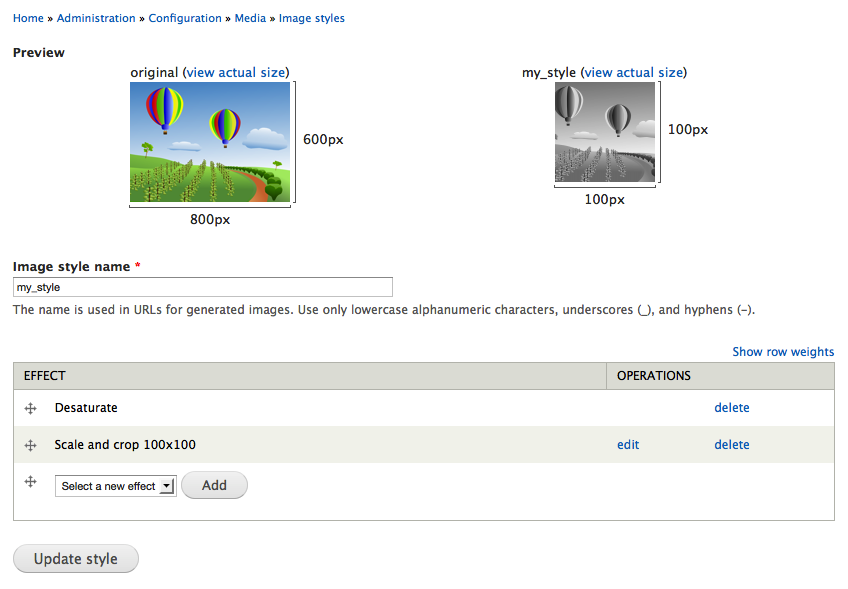This screenshot has width=848, height=589.
Task: Click the original color balloon preview thumbnail
Action: [x=210, y=142]
